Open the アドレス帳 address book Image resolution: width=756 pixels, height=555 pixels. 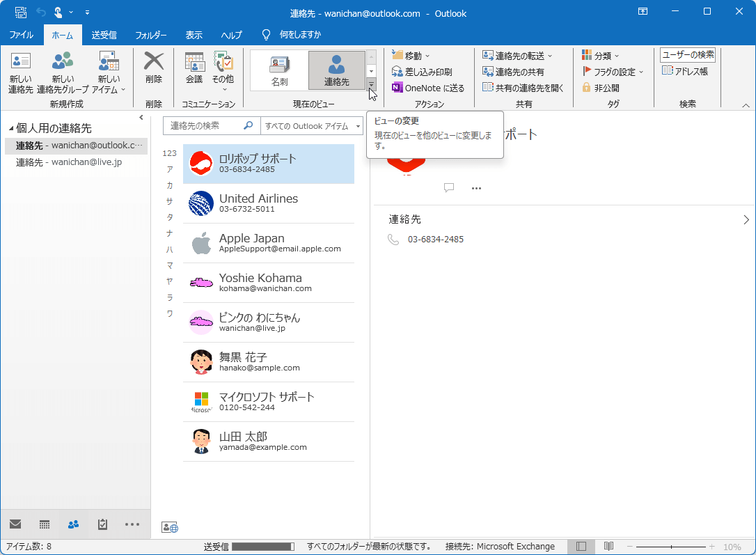[x=685, y=71]
